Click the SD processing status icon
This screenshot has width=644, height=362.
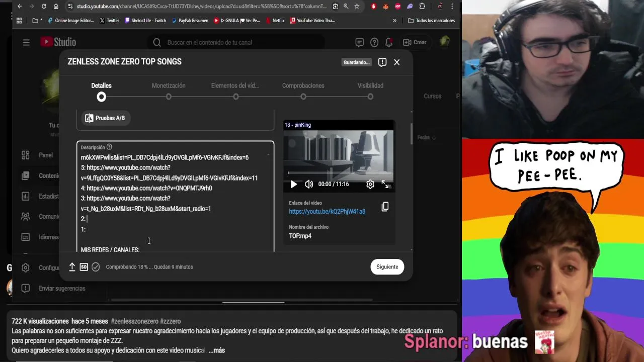click(84, 267)
